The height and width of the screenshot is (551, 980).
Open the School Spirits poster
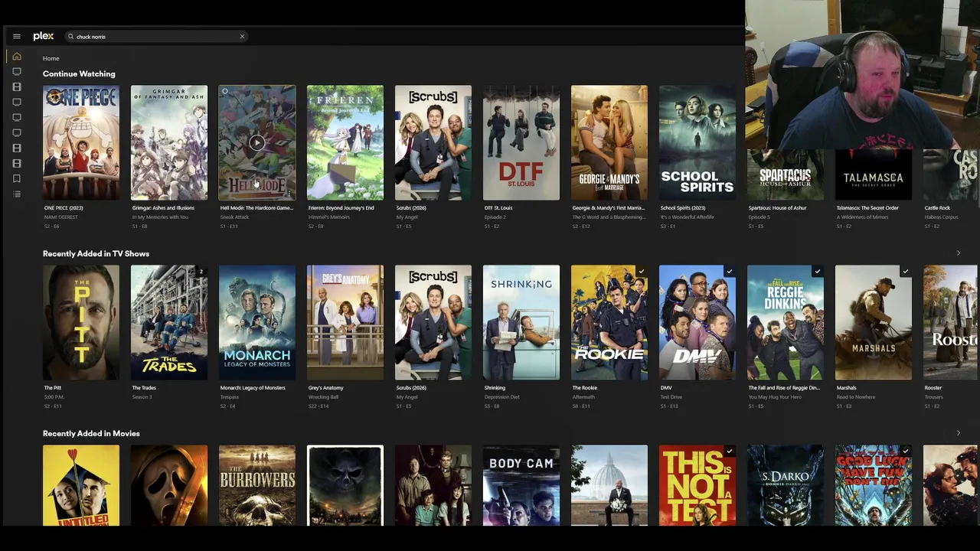click(x=697, y=142)
